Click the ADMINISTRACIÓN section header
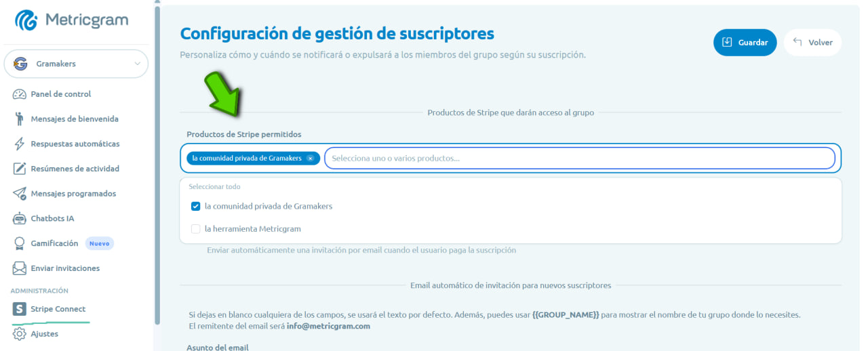Image resolution: width=868 pixels, height=351 pixels. coord(39,291)
